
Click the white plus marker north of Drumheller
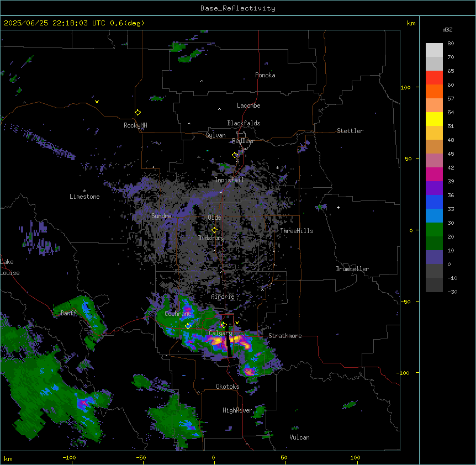(338, 207)
